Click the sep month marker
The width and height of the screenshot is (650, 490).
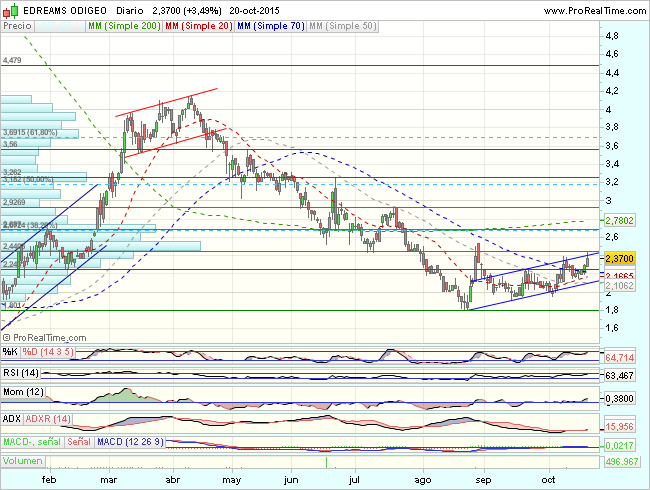[483, 480]
